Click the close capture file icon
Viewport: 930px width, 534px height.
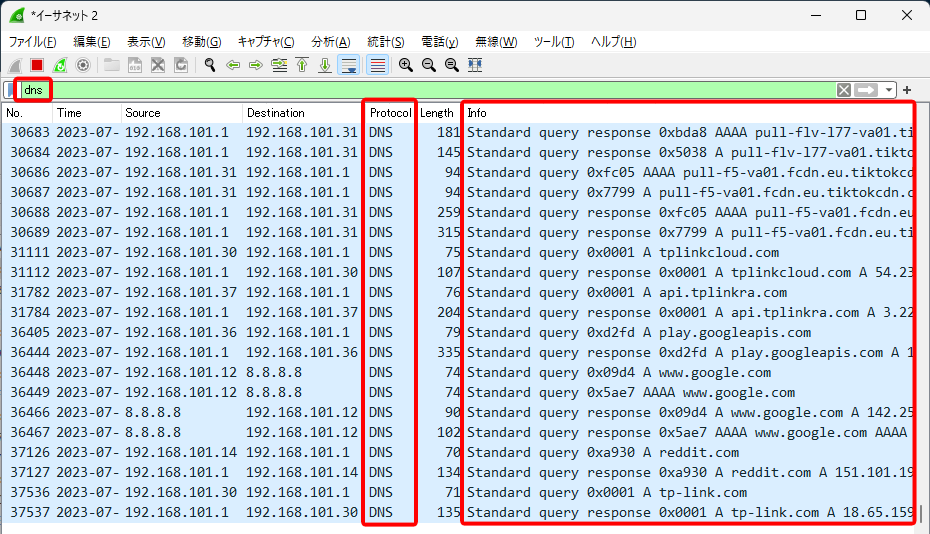click(158, 65)
